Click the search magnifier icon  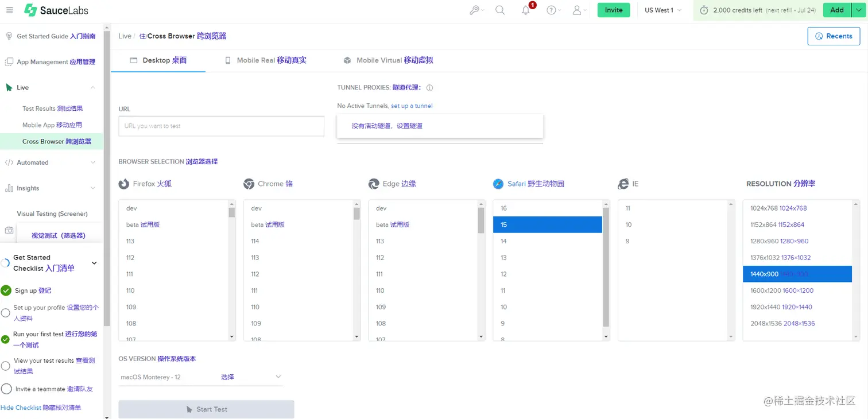500,10
